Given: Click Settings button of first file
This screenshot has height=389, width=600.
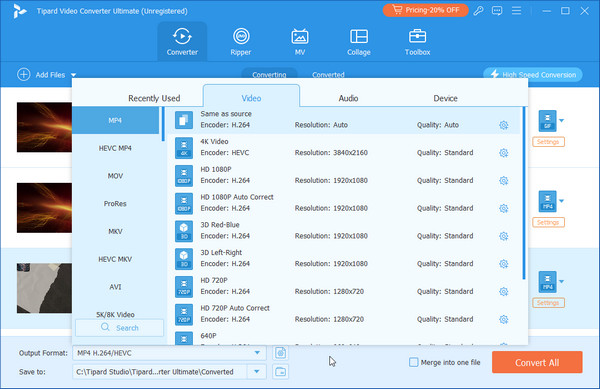Looking at the screenshot, I should click(x=548, y=142).
